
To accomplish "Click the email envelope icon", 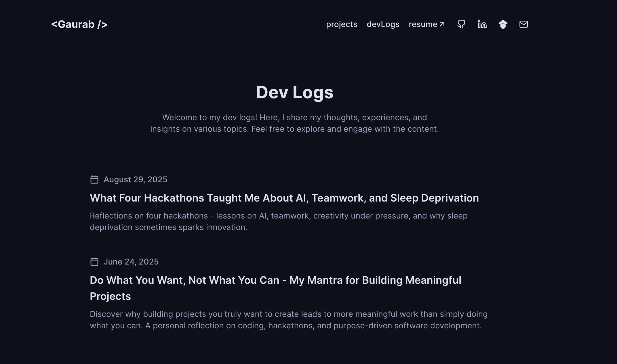I will 523,24.
